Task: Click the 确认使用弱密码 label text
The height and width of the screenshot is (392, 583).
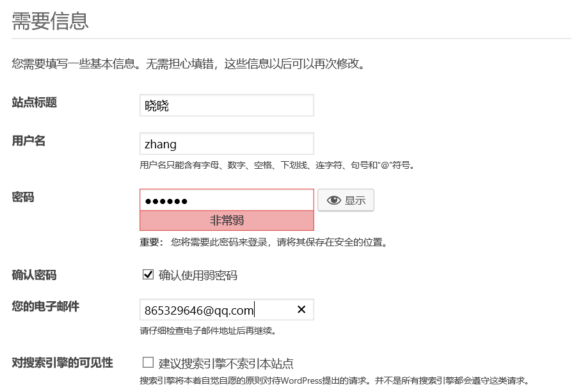Action: coord(198,276)
